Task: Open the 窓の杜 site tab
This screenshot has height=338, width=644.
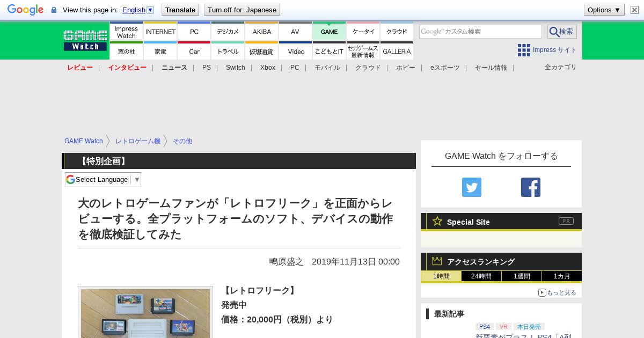Action: 126,51
